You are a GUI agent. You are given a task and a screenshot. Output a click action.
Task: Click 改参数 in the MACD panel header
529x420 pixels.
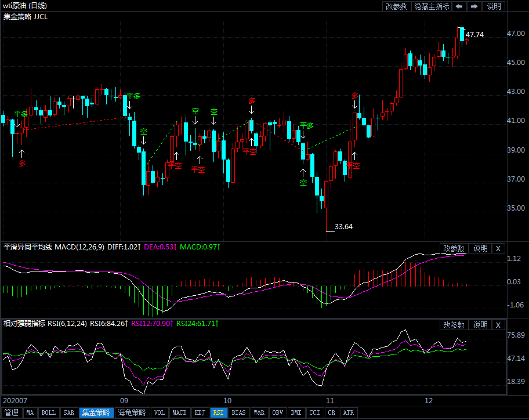coord(454,248)
